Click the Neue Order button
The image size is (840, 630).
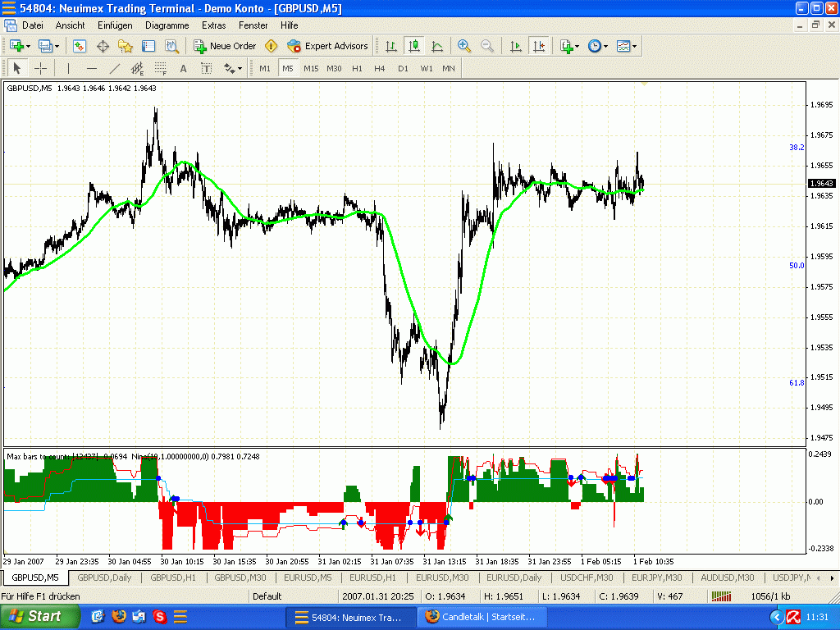click(x=225, y=46)
